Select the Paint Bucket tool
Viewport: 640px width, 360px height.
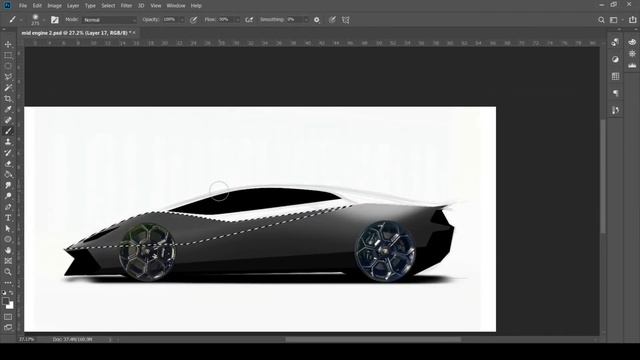[8, 174]
